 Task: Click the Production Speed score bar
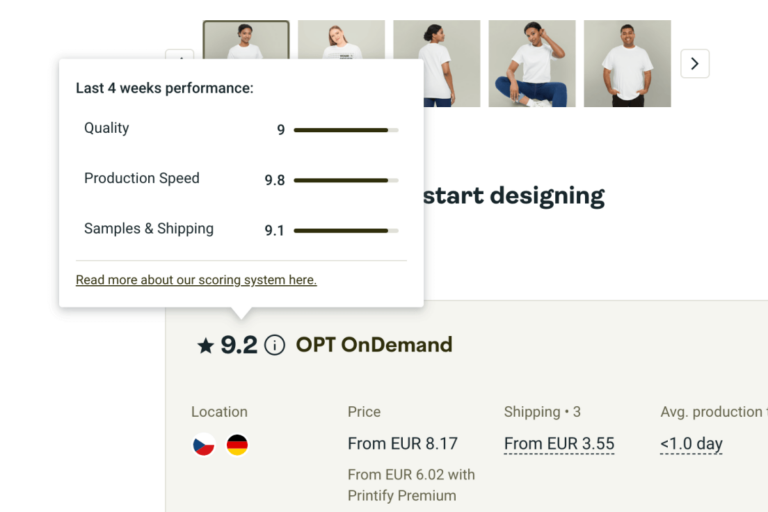tap(346, 180)
